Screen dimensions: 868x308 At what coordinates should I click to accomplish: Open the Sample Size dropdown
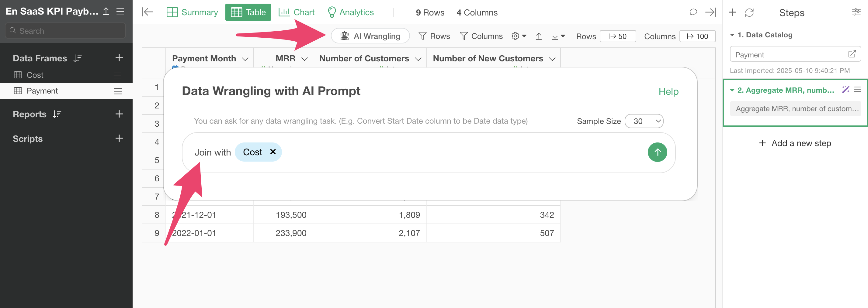(644, 121)
